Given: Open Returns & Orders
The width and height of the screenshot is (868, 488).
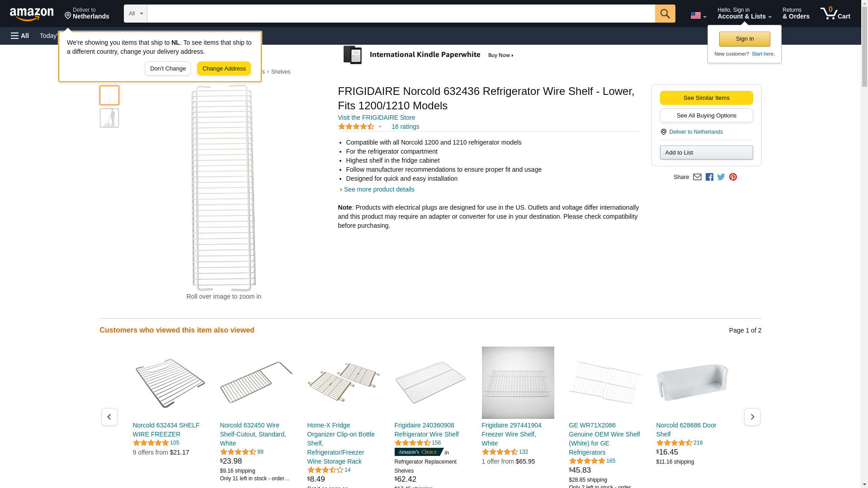Looking at the screenshot, I should coord(796,14).
